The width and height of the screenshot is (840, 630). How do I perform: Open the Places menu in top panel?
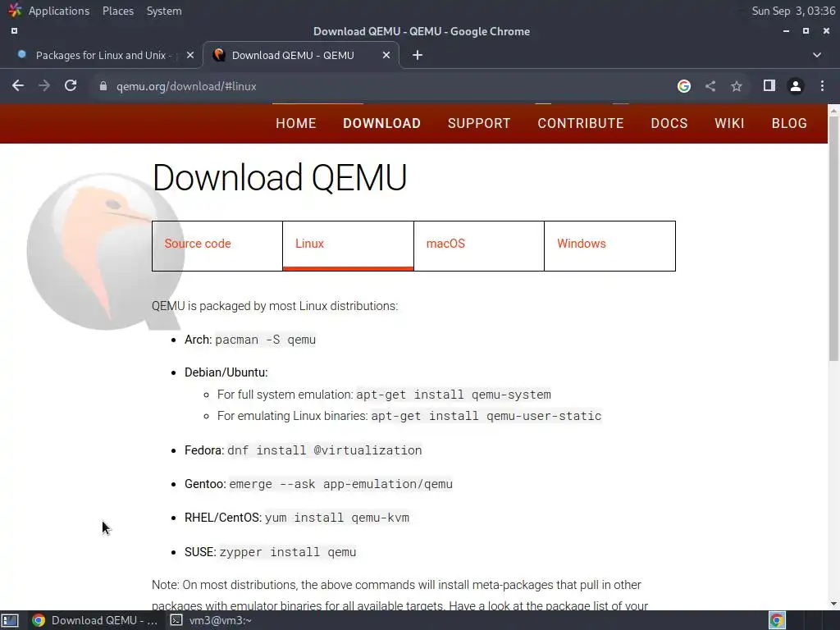[118, 11]
